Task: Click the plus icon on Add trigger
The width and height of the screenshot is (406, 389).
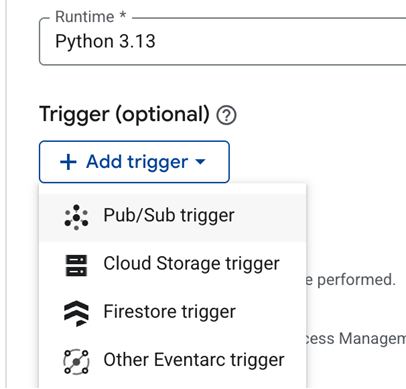Action: tap(68, 162)
